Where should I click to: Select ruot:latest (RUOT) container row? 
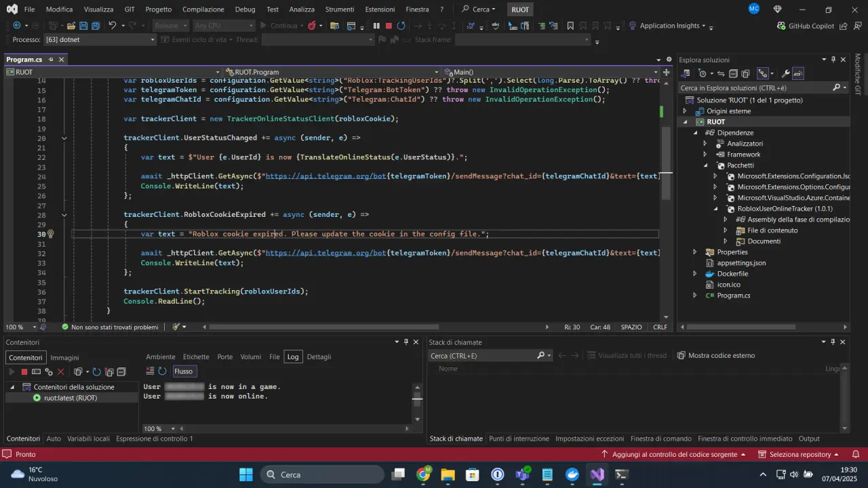coord(71,398)
